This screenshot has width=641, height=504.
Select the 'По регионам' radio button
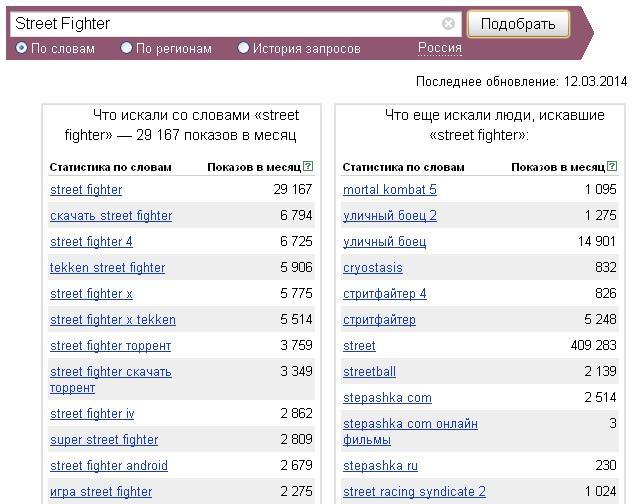(x=126, y=48)
